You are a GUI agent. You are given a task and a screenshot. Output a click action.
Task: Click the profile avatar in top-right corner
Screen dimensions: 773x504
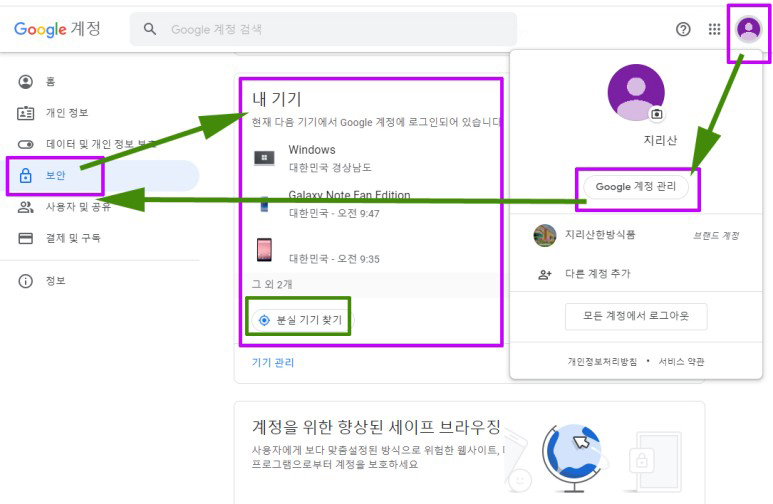[x=748, y=29]
